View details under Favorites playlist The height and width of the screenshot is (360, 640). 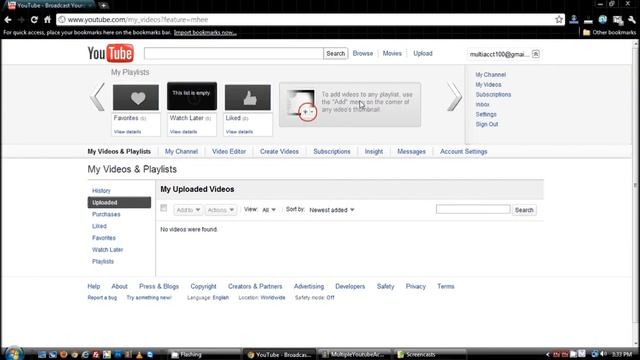tap(128, 132)
